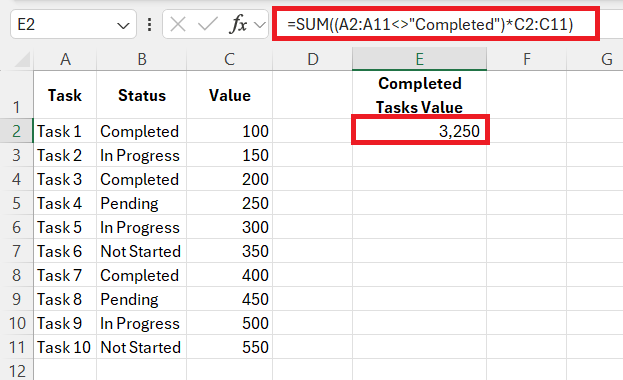The width and height of the screenshot is (623, 380).
Task: Select row 8 header
Action: click(x=16, y=275)
